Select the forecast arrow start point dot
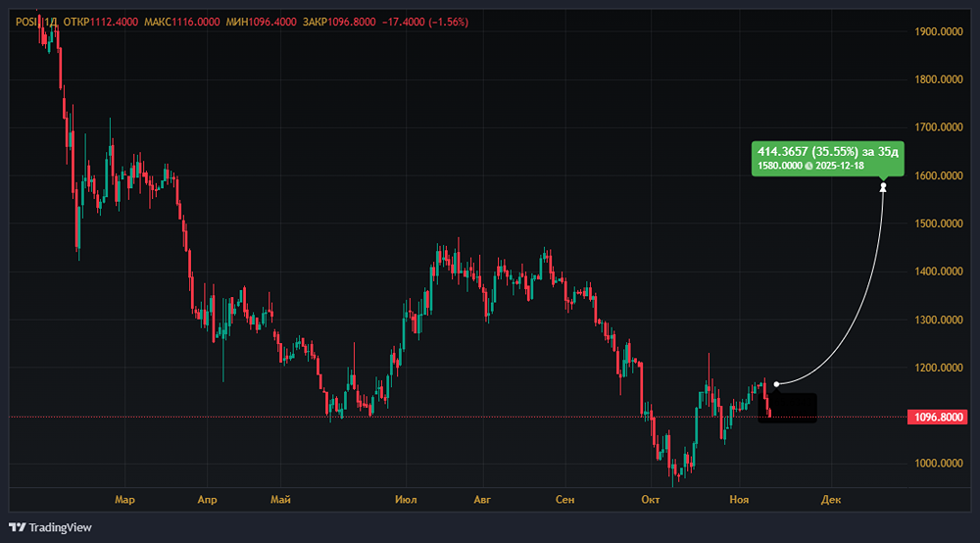Viewport: 980px width, 543px height. point(776,383)
